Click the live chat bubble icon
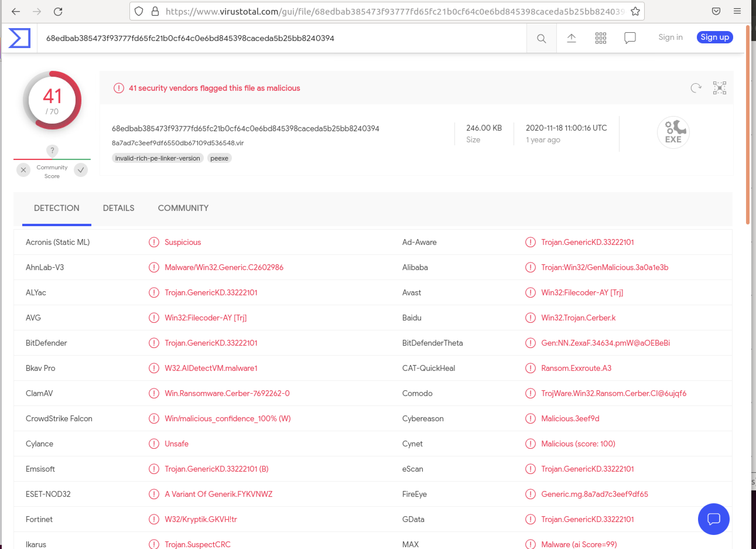The image size is (756, 549). pos(714,519)
